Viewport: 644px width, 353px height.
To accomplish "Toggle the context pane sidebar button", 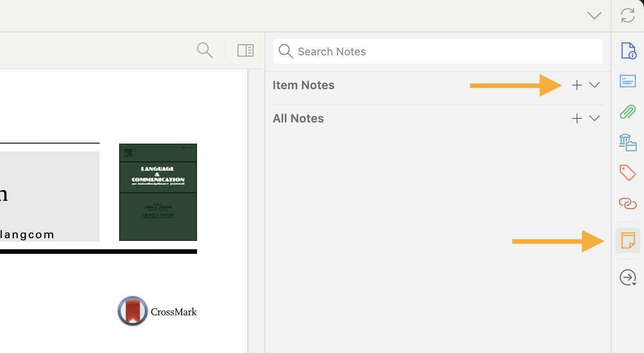I will tap(246, 50).
